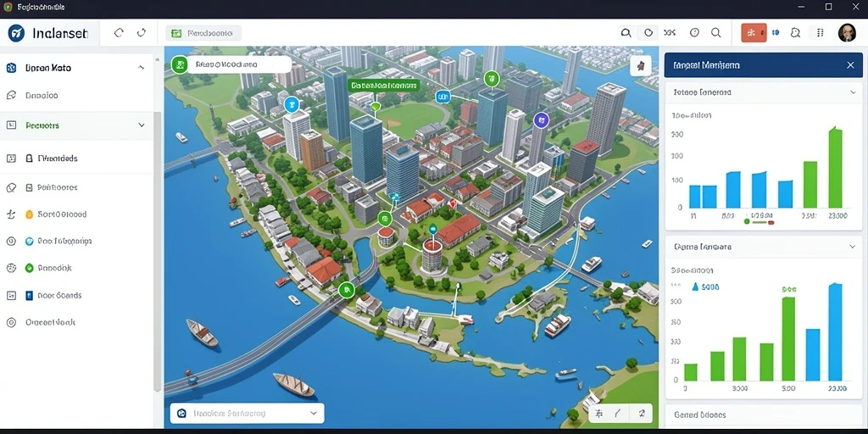Collapse the first chart panel chevron
Image resolution: width=868 pixels, height=434 pixels.
click(x=853, y=92)
